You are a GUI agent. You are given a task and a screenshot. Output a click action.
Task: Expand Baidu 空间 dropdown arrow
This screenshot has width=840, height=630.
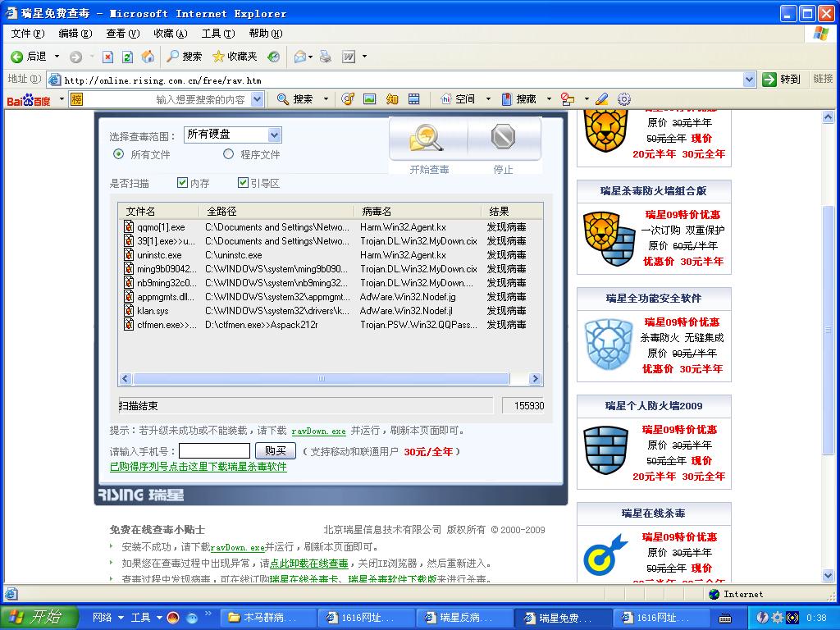pos(488,99)
